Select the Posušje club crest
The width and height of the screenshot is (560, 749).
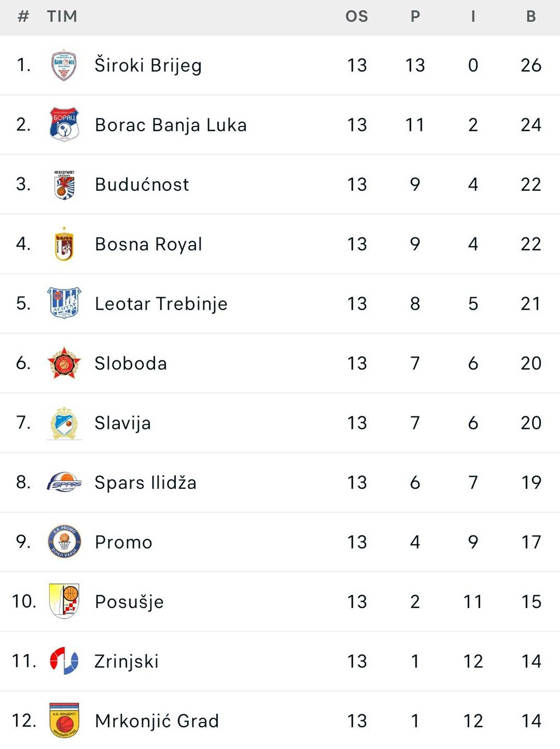click(x=64, y=601)
